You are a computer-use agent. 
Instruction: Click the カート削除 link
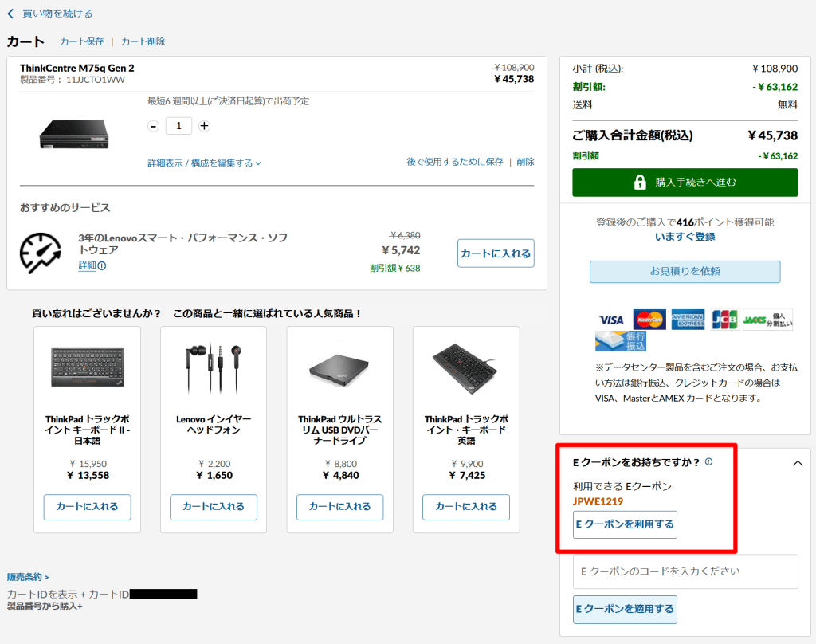143,41
